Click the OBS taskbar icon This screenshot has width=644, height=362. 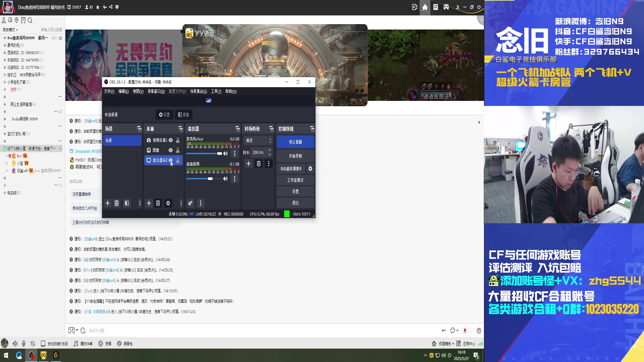[31, 355]
